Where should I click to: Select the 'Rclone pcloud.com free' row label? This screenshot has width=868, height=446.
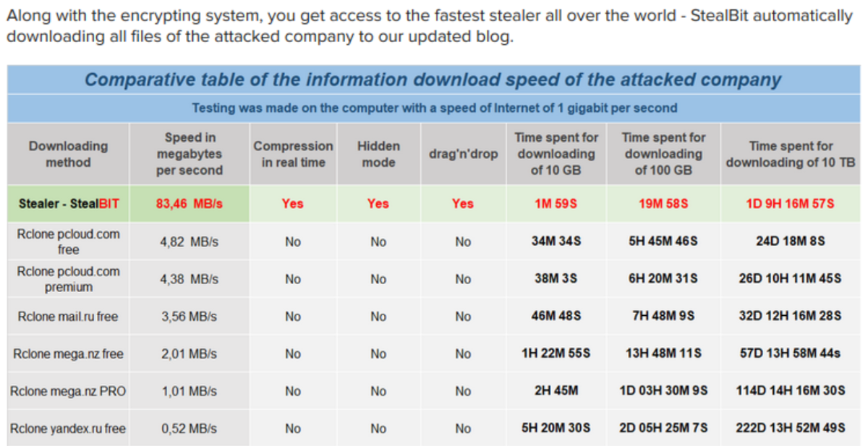(69, 241)
